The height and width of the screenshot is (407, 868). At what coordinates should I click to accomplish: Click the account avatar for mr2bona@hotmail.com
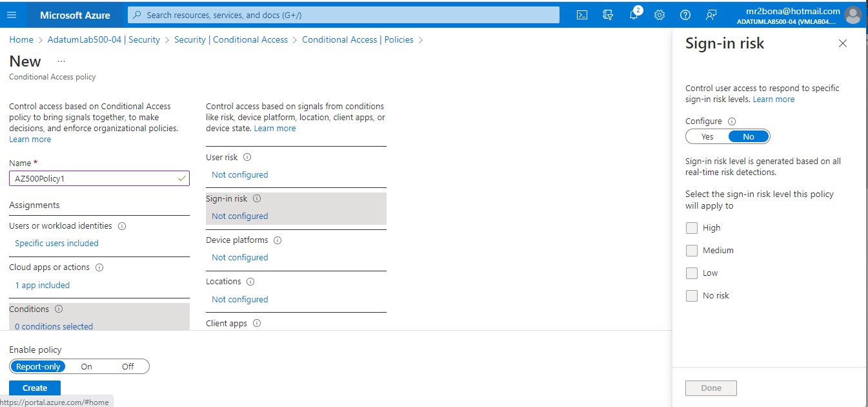pos(853,14)
